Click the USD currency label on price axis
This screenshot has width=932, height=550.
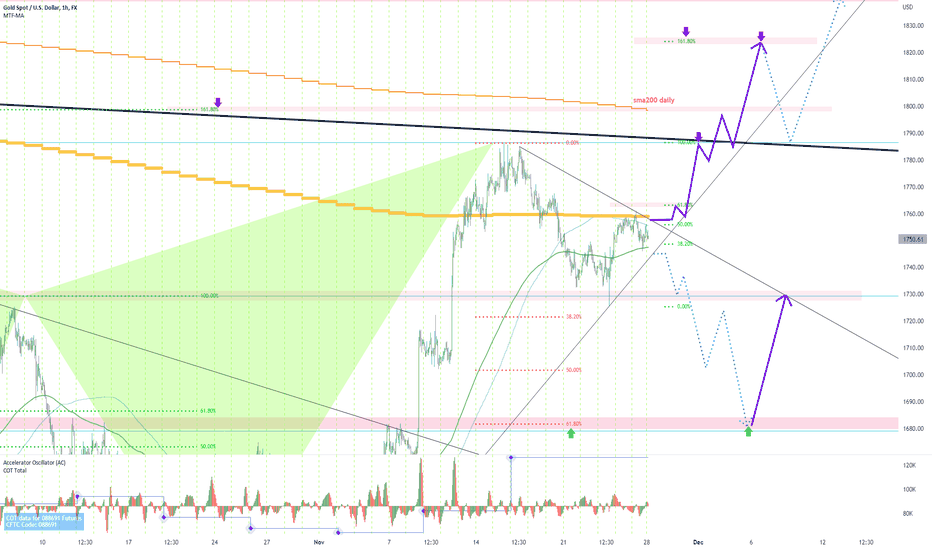coord(908,7)
